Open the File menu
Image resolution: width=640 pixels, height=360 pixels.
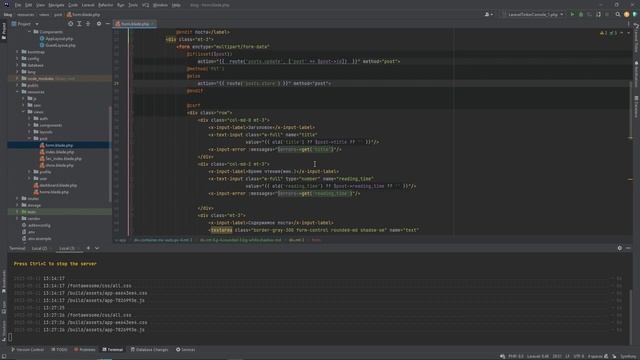coord(18,5)
